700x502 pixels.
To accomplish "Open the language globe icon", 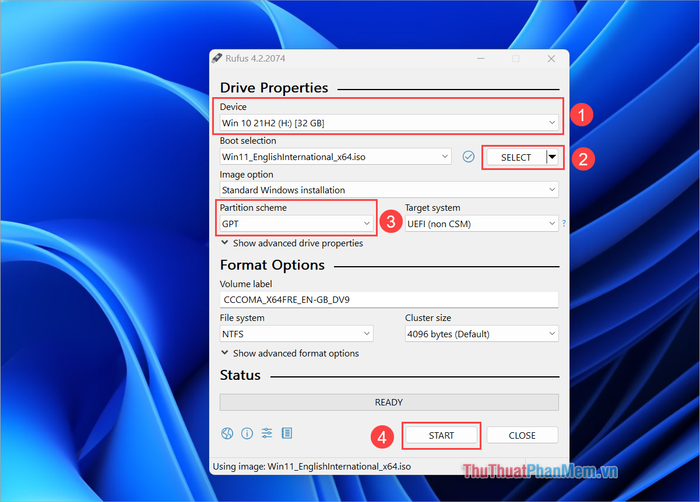I will pos(227,433).
